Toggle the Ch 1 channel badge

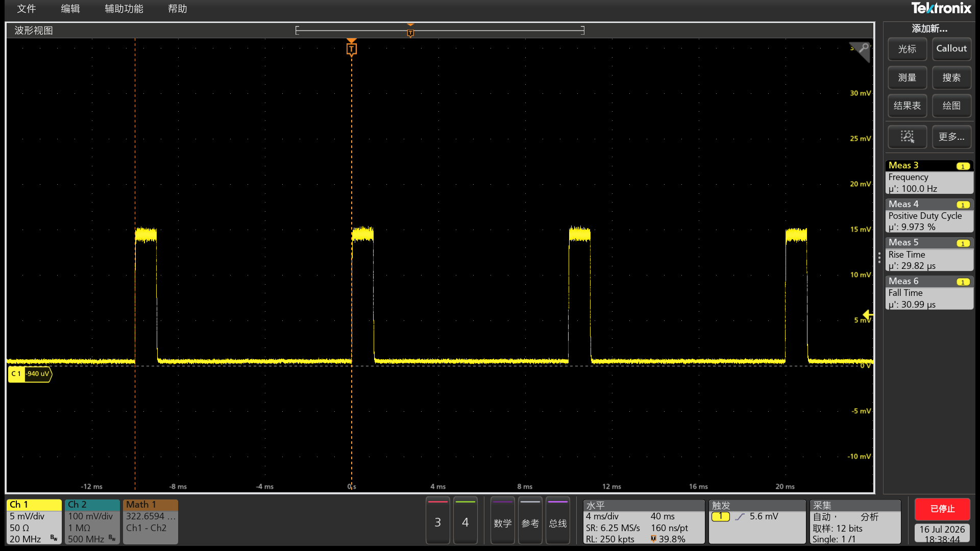[x=34, y=521]
